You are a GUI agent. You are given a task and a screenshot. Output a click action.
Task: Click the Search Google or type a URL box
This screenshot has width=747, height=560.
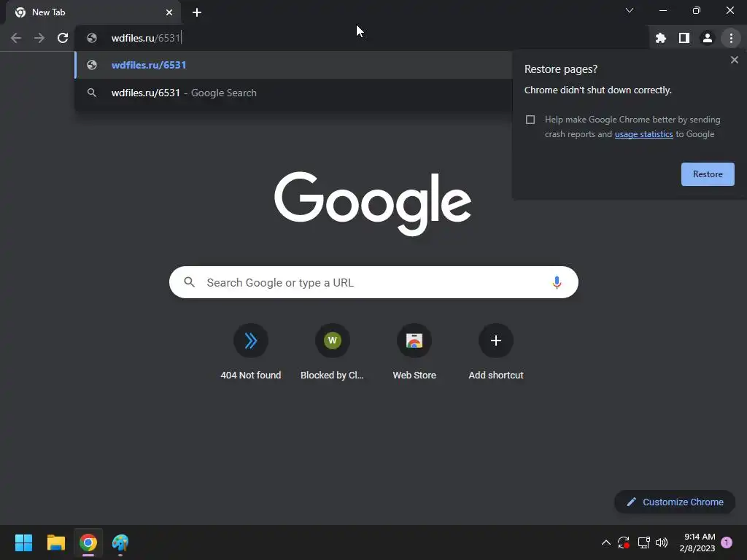click(373, 282)
